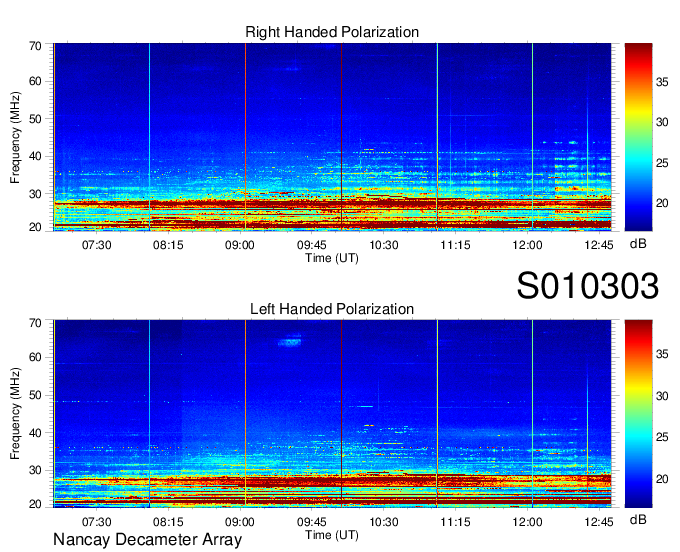680x552 pixels.
Task: Click "Frequency (MHz)" axis label of Right Handed plot
Action: [x=15, y=137]
